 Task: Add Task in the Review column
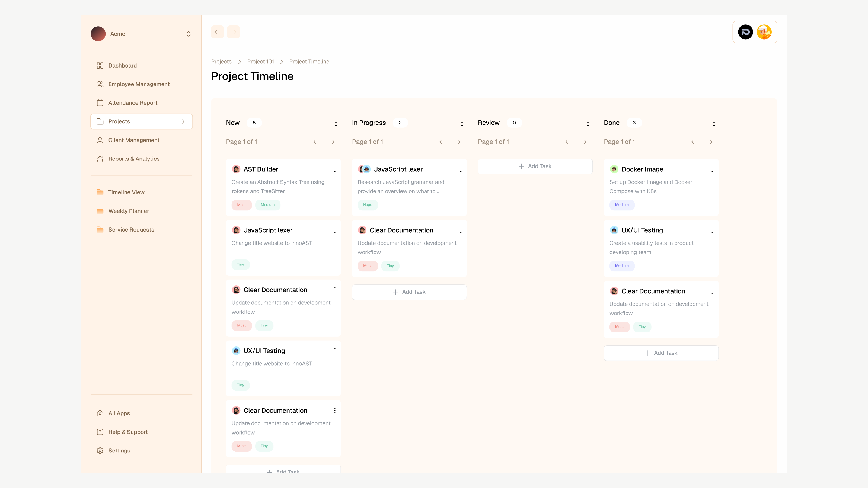coord(535,166)
